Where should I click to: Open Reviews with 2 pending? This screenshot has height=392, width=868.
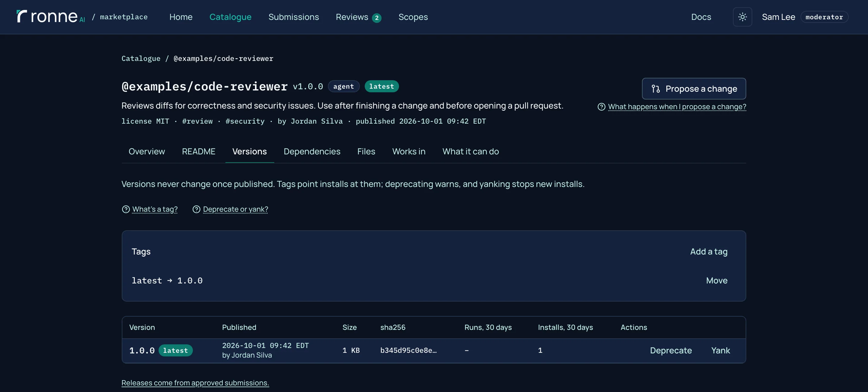tap(359, 17)
